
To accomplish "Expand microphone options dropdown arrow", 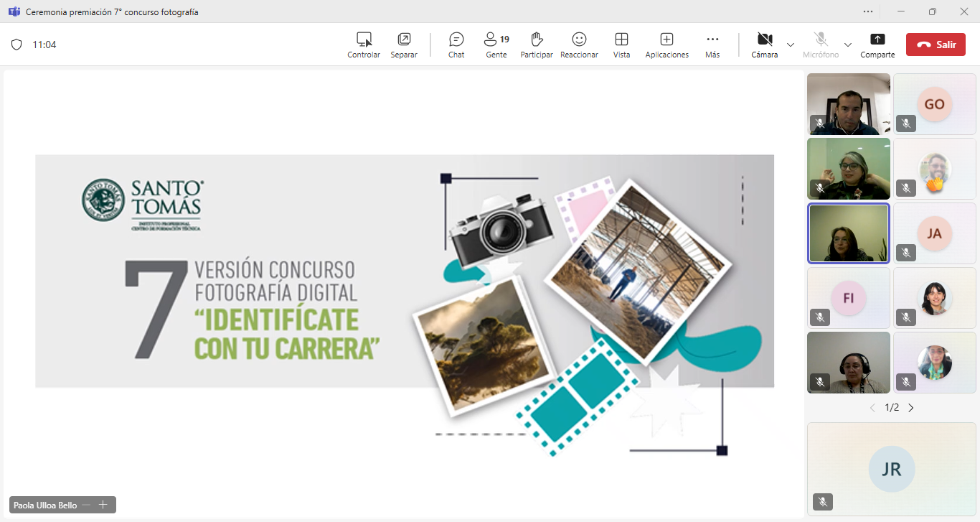I will (x=848, y=45).
